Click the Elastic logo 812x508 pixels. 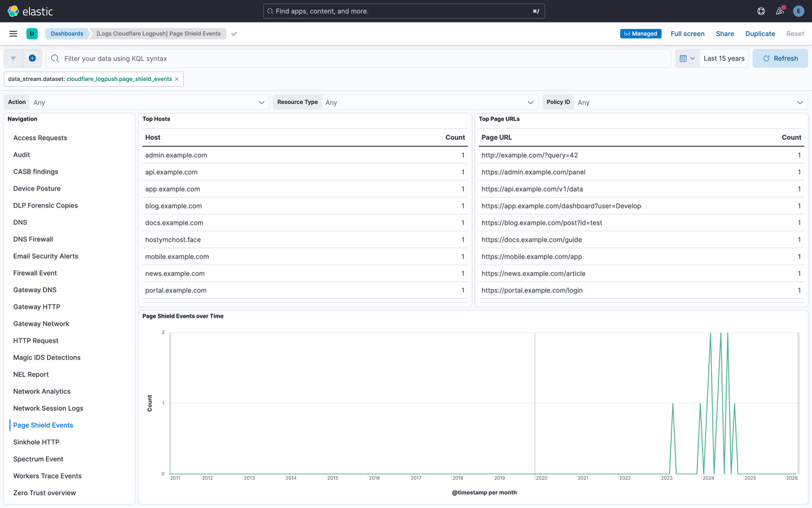[30, 11]
